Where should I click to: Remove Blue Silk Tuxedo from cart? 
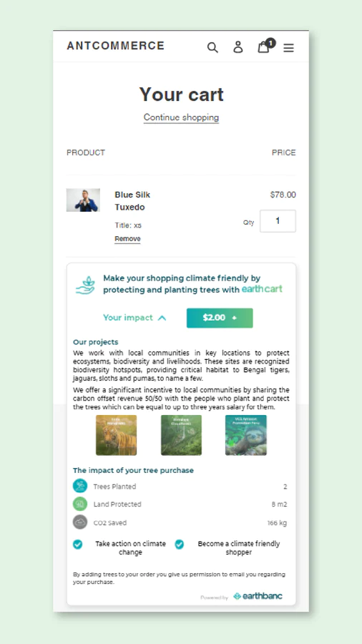127,239
